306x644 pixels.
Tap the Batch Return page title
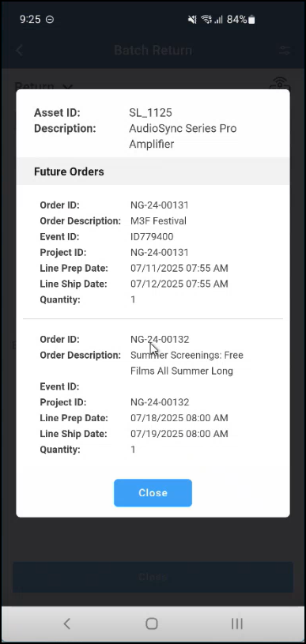[153, 51]
